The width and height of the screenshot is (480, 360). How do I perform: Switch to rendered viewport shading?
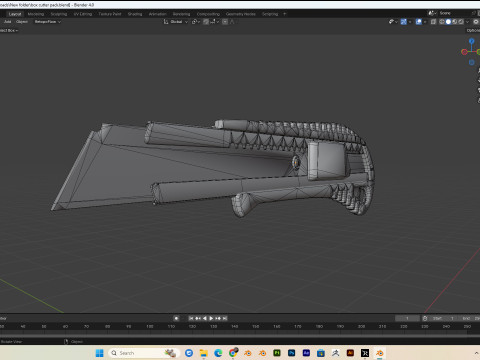(x=461, y=22)
